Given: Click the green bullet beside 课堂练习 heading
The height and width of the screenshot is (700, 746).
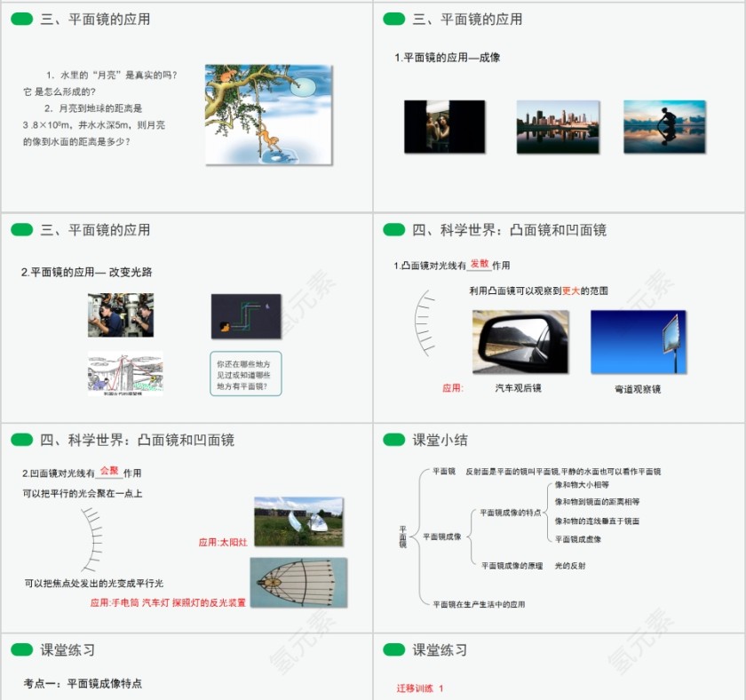Looking at the screenshot, I should pos(24,650).
